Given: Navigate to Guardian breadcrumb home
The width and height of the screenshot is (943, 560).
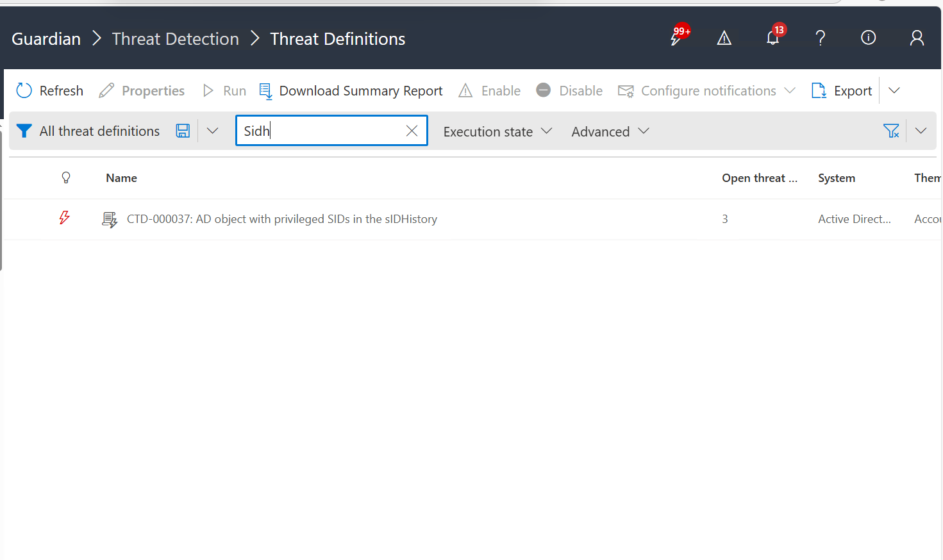Looking at the screenshot, I should coord(46,39).
